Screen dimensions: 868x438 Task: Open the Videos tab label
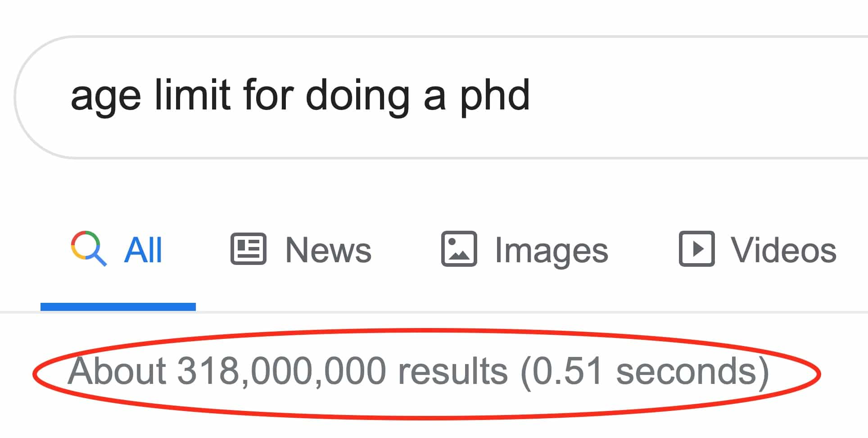(783, 250)
